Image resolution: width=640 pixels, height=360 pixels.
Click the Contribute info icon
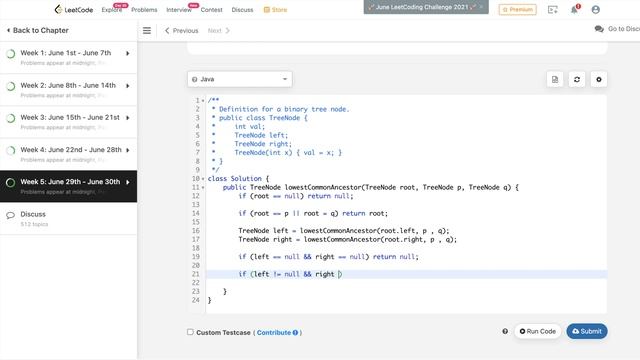[x=295, y=333]
